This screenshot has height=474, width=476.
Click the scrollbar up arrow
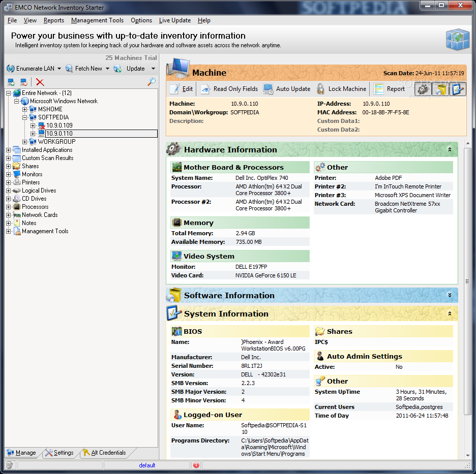467,143
